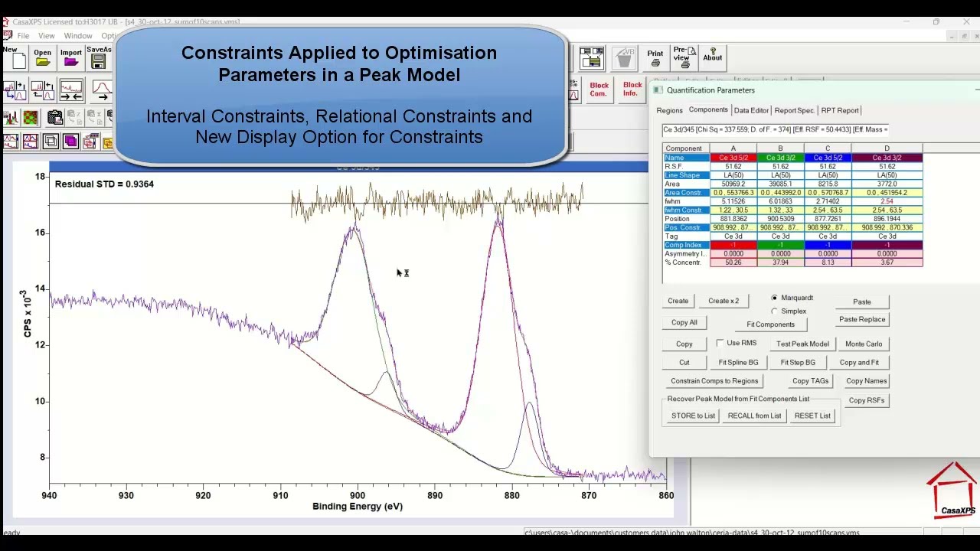980x551 pixels.
Task: Click the RESET List button
Action: pos(812,416)
